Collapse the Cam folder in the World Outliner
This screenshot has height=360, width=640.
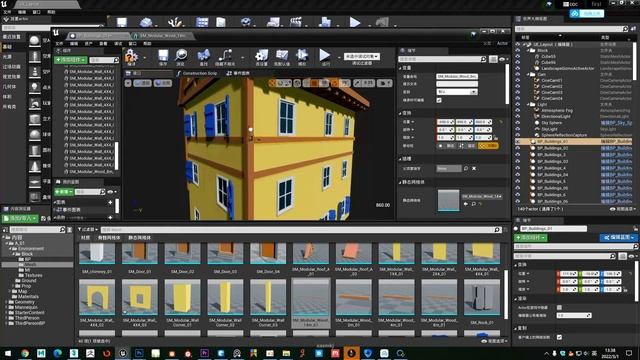[x=528, y=75]
